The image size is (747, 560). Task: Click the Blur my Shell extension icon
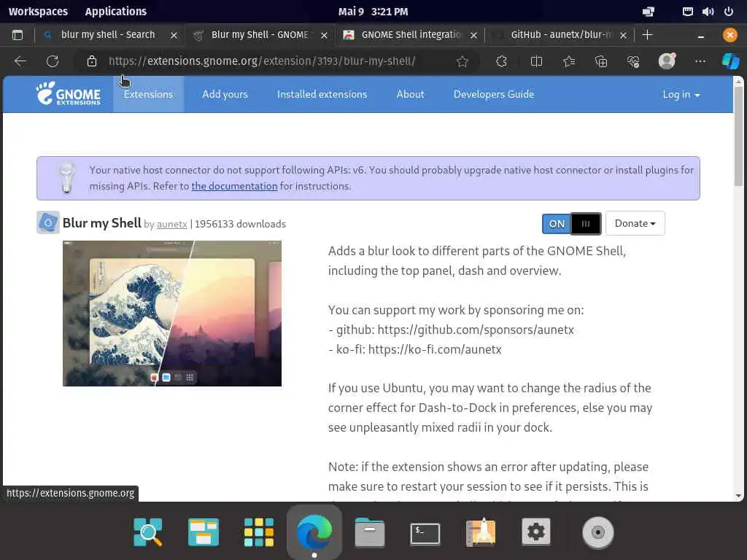pos(48,222)
